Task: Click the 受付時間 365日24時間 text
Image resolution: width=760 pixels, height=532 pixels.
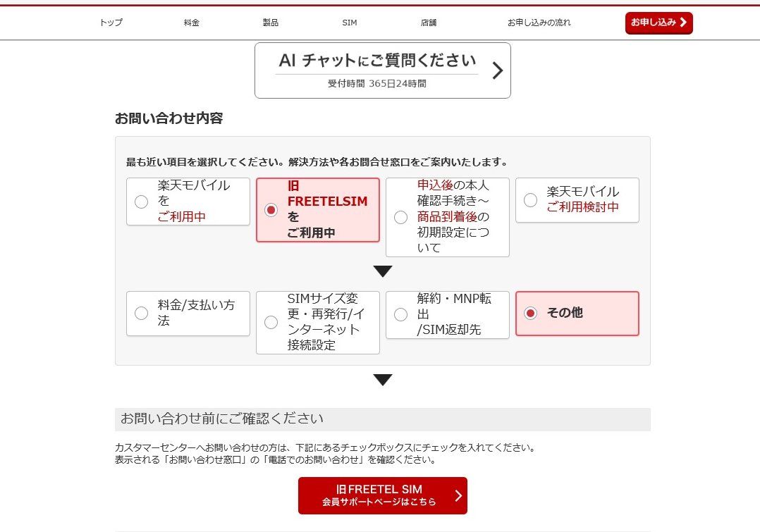Action: [377, 83]
